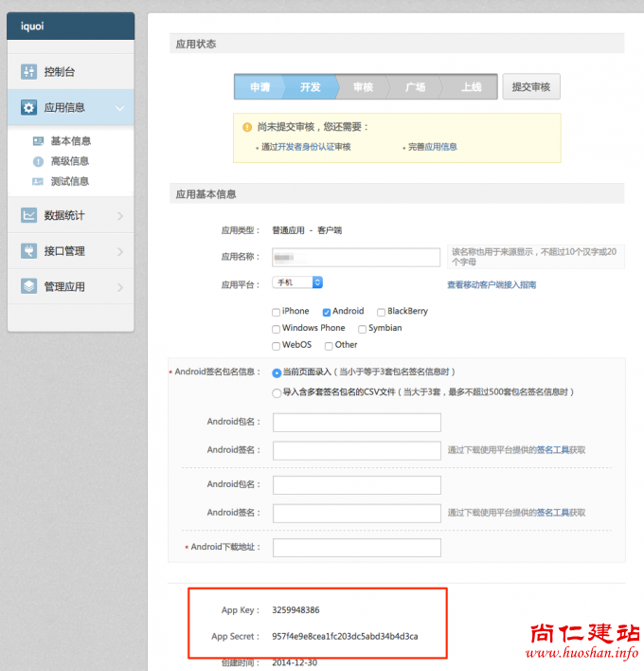Uncheck the Android platform checkbox
Image resolution: width=644 pixels, height=671 pixels.
[x=327, y=312]
